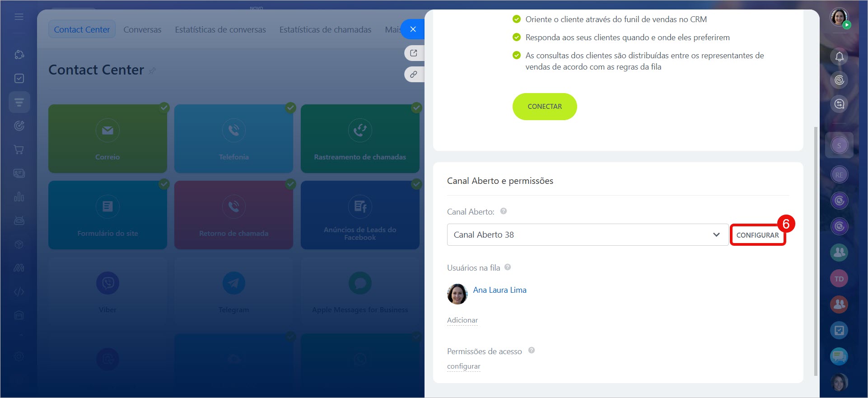Open the Correio channel tile

[x=107, y=139]
